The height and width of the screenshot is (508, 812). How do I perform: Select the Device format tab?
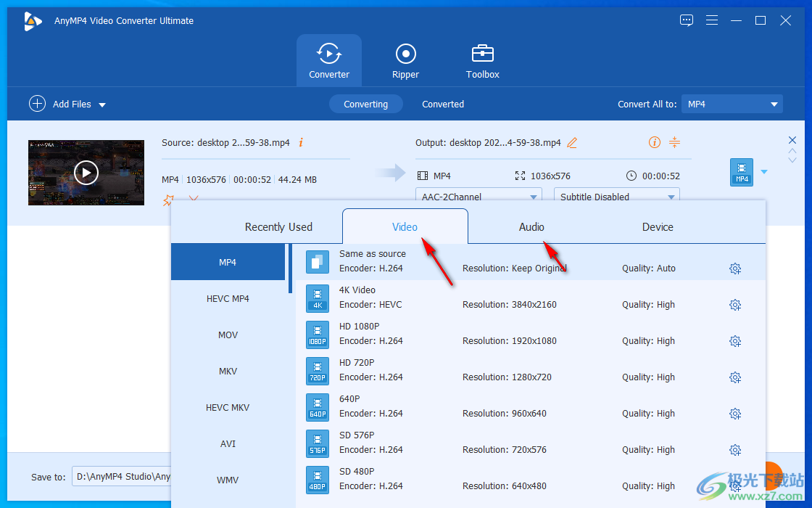658,226
